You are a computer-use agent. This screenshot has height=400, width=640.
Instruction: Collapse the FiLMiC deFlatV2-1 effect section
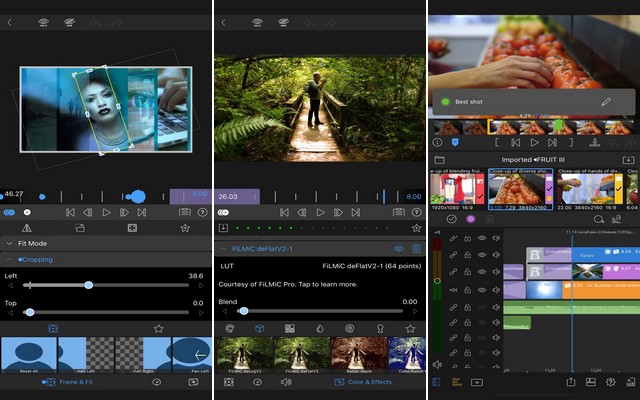(x=223, y=249)
